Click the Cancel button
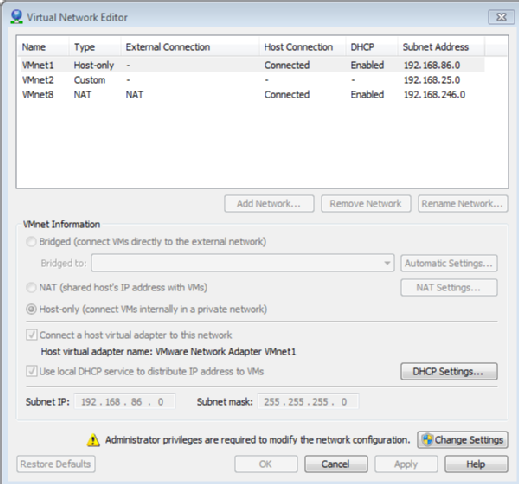 (x=336, y=464)
